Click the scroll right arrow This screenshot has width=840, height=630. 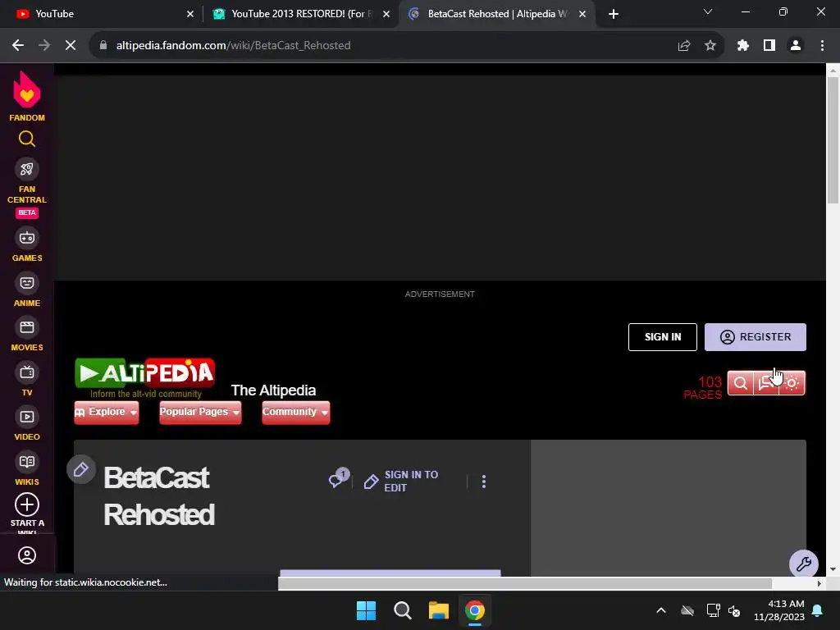pos(819,583)
